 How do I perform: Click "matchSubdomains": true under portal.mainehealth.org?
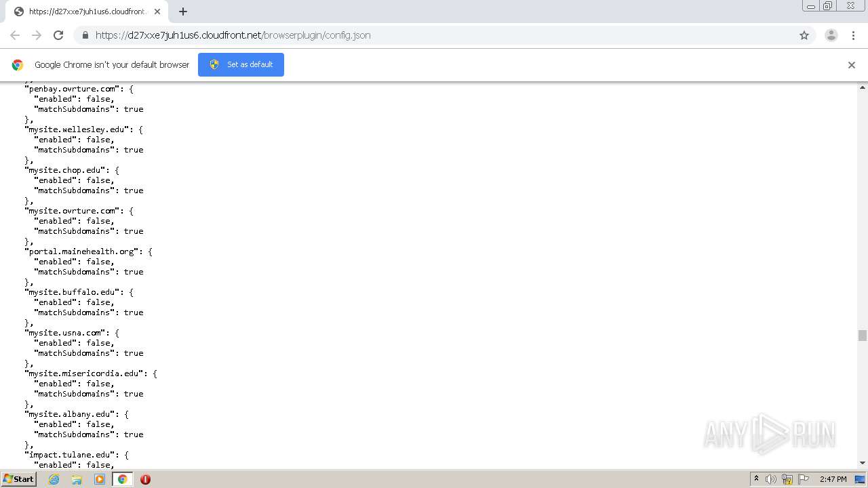89,272
